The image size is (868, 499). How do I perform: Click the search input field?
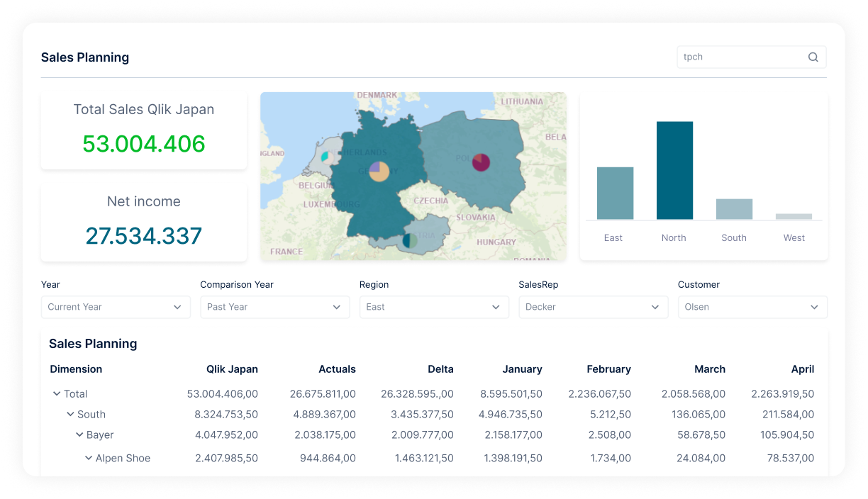[741, 57]
